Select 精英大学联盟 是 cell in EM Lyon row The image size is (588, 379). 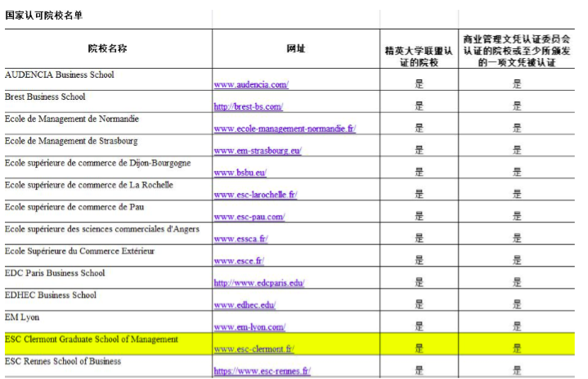coord(419,322)
